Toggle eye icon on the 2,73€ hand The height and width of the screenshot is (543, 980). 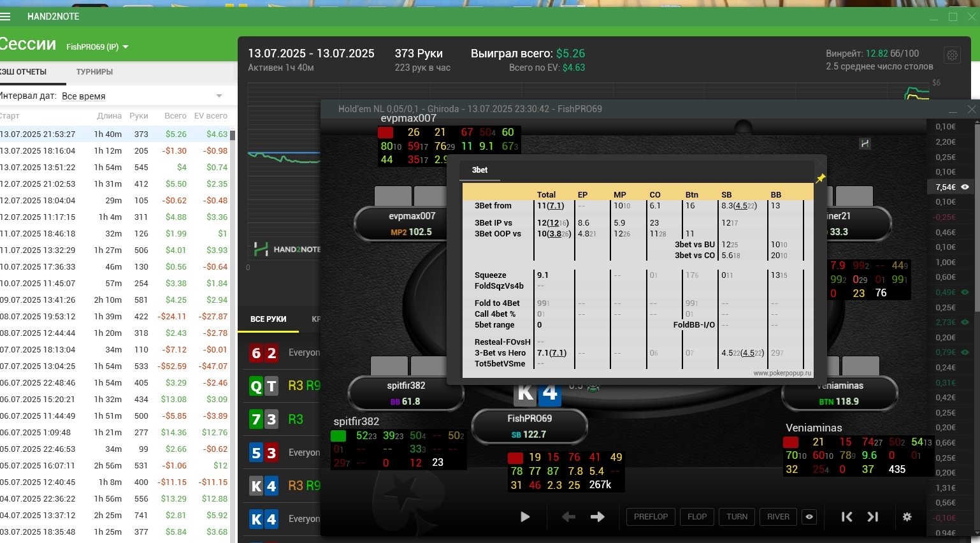pos(965,322)
